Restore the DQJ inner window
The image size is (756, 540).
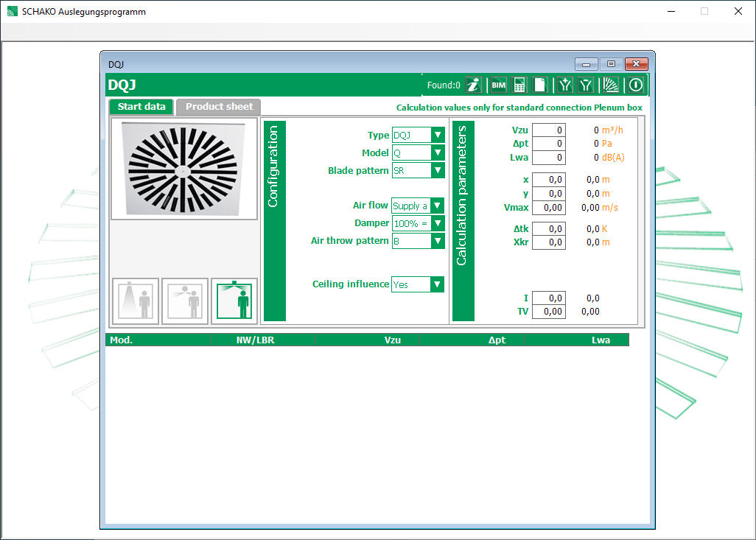pyautogui.click(x=612, y=64)
